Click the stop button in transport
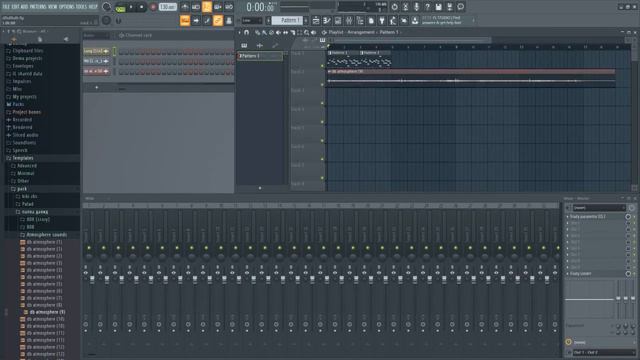 [142, 7]
